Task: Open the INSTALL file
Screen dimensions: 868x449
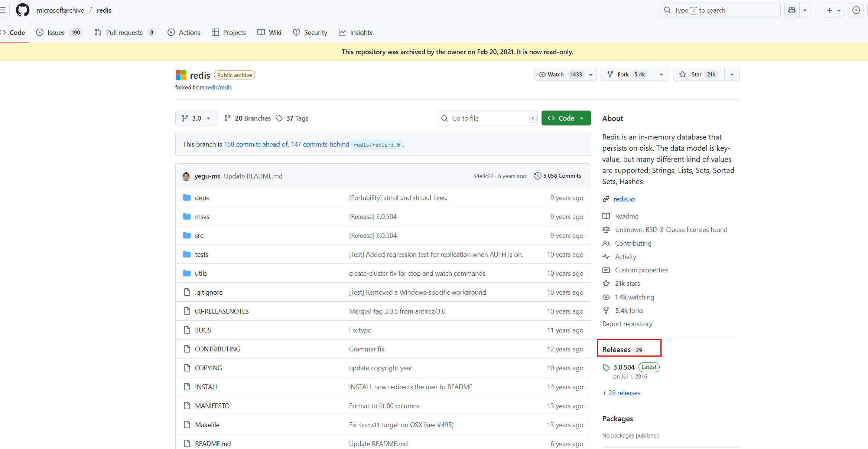Action: pos(207,387)
